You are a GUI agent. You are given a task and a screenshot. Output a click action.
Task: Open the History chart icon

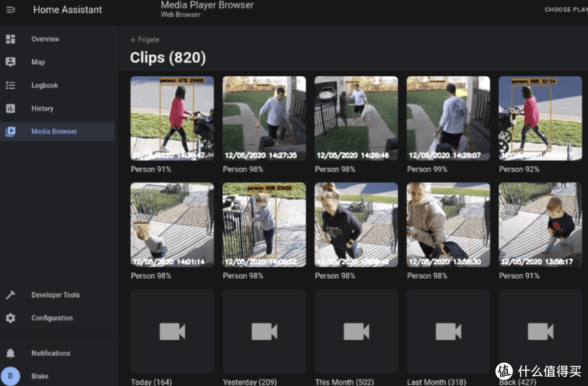(10, 108)
